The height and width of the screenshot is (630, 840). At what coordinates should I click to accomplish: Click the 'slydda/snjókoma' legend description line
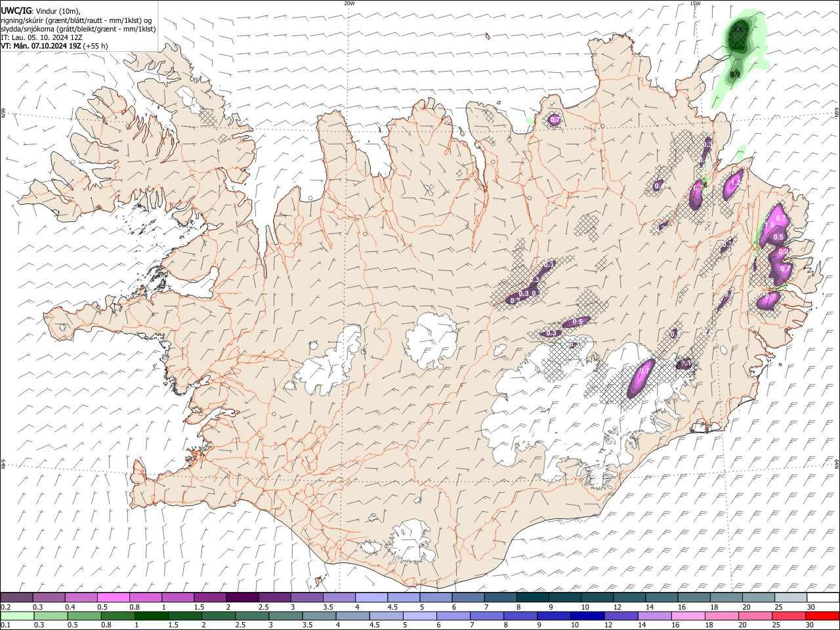[x=79, y=29]
